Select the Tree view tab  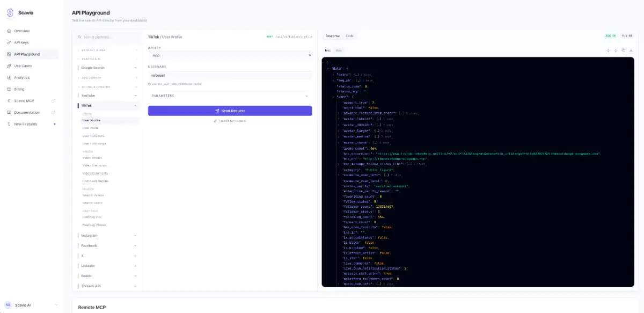327,50
